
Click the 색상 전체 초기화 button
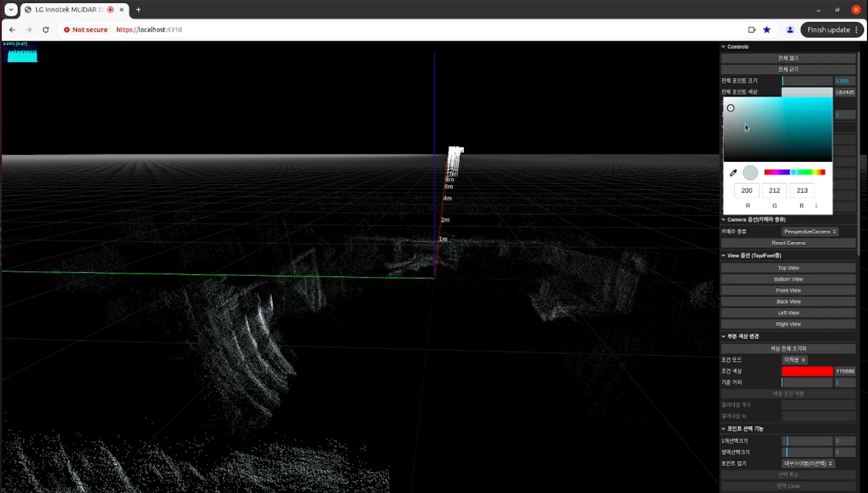tap(788, 349)
